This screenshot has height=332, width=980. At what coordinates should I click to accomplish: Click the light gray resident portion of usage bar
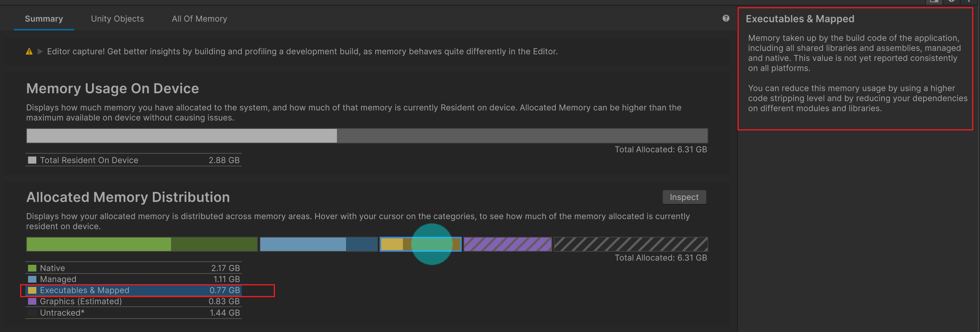[181, 136]
